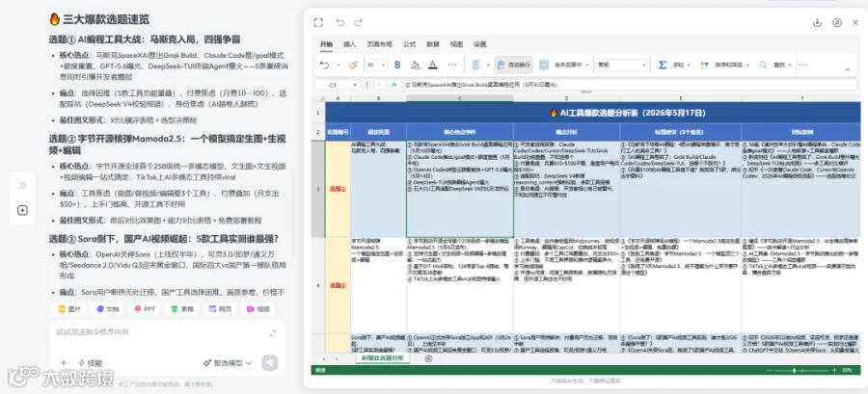Download the spreadsheet file
This screenshot has width=868, height=394.
817,23
